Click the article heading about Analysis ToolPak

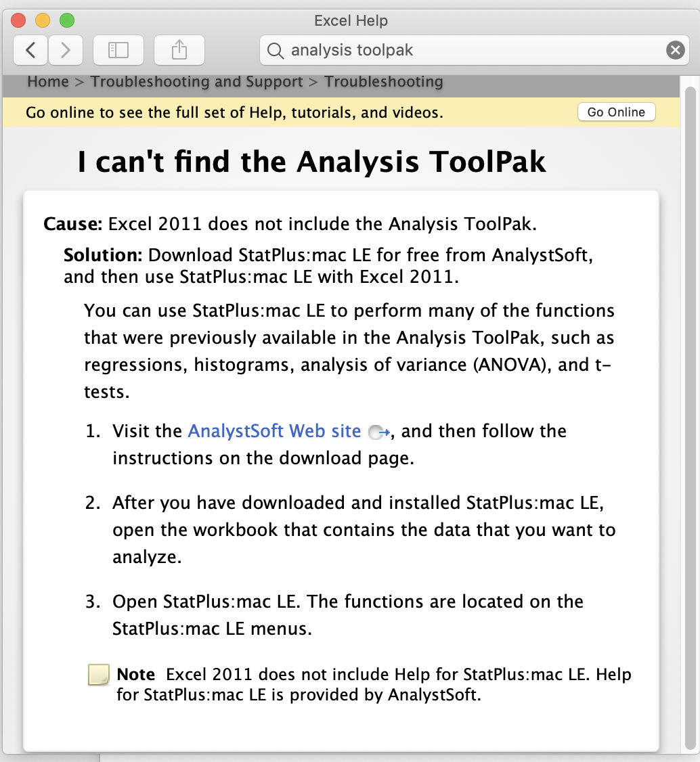(x=311, y=162)
